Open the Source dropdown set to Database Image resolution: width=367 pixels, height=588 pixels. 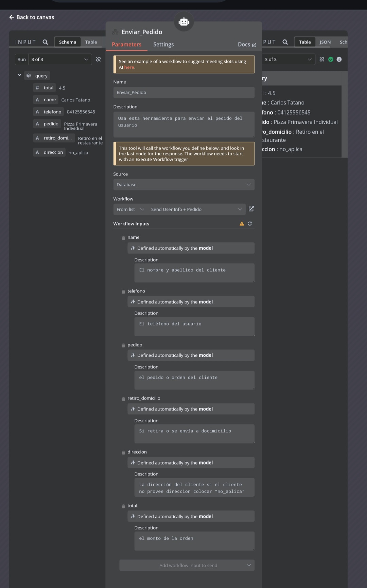pos(184,185)
